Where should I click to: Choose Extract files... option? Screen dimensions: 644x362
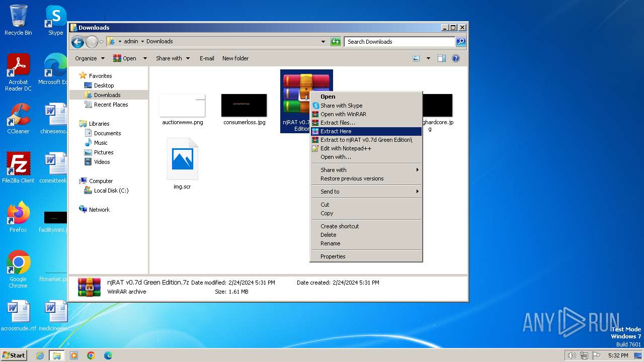coord(366,123)
